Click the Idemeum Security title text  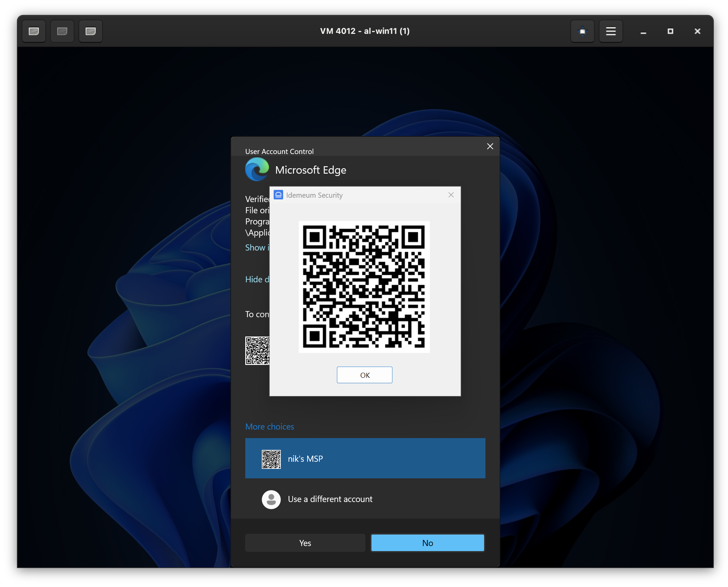click(314, 195)
